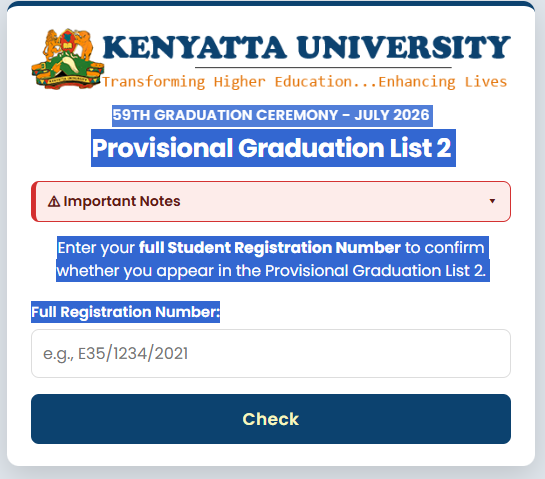Viewport: 545px width, 479px height.
Task: Click the warning triangle icon beside Important Notes
Action: 54,201
